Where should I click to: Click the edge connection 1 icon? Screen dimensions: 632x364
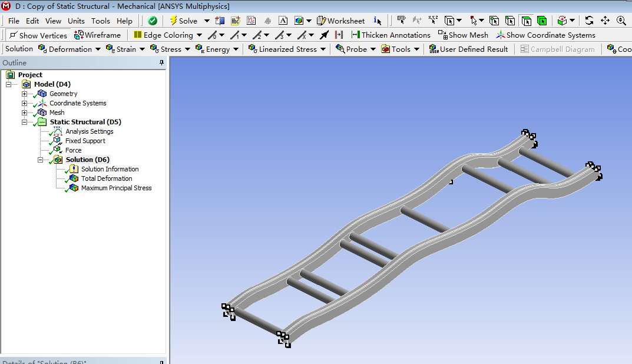pyautogui.click(x=234, y=35)
